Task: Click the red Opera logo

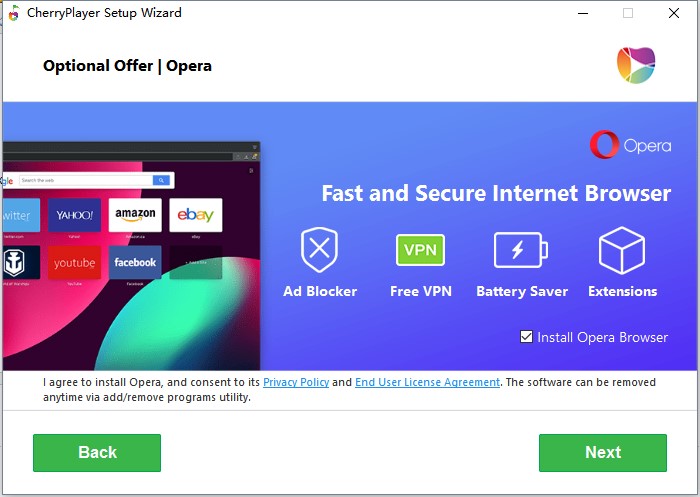Action: (604, 145)
